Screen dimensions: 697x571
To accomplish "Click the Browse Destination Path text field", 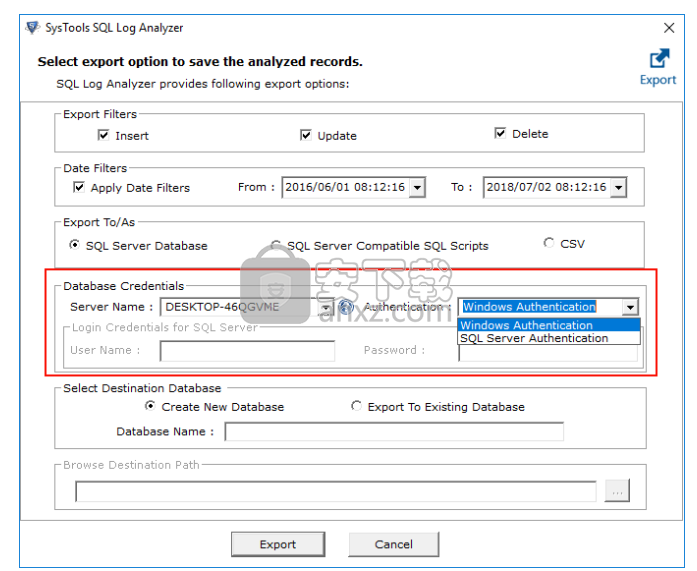I will (x=336, y=491).
